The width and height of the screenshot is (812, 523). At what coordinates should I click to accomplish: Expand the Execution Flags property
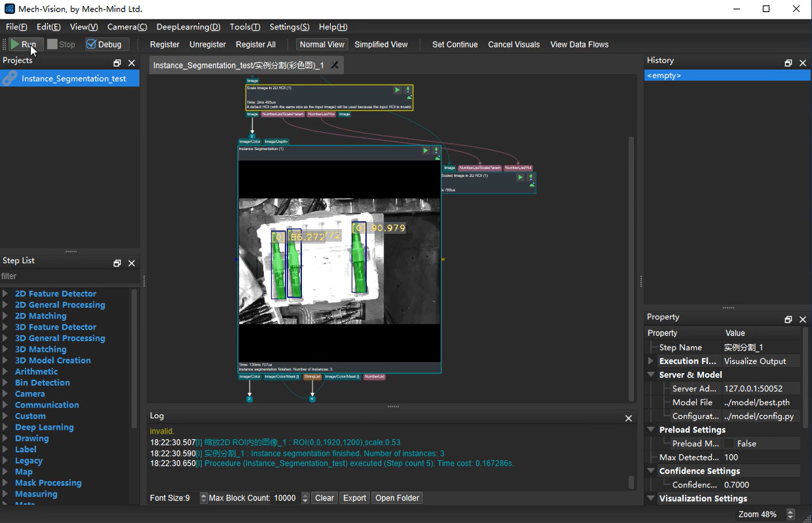tap(651, 361)
